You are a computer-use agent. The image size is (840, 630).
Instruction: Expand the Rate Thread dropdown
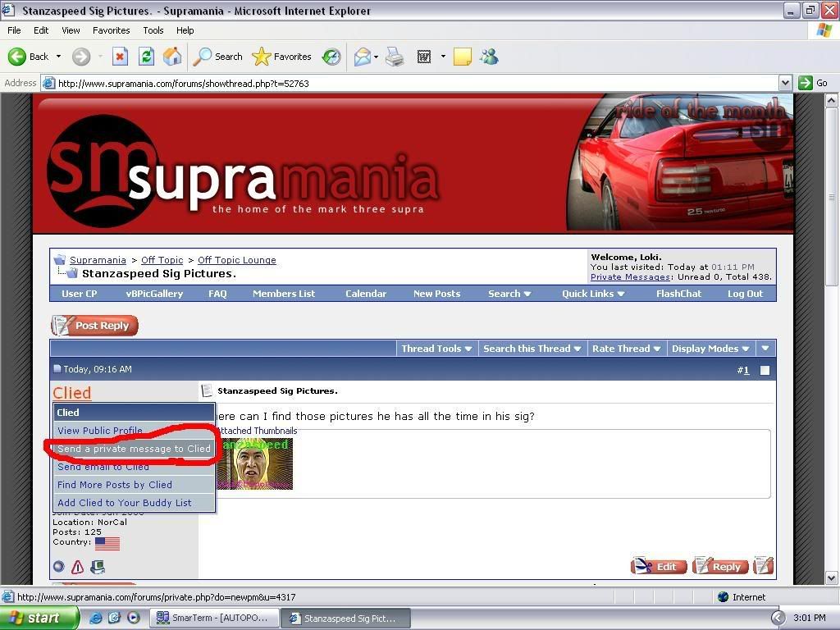(626, 349)
